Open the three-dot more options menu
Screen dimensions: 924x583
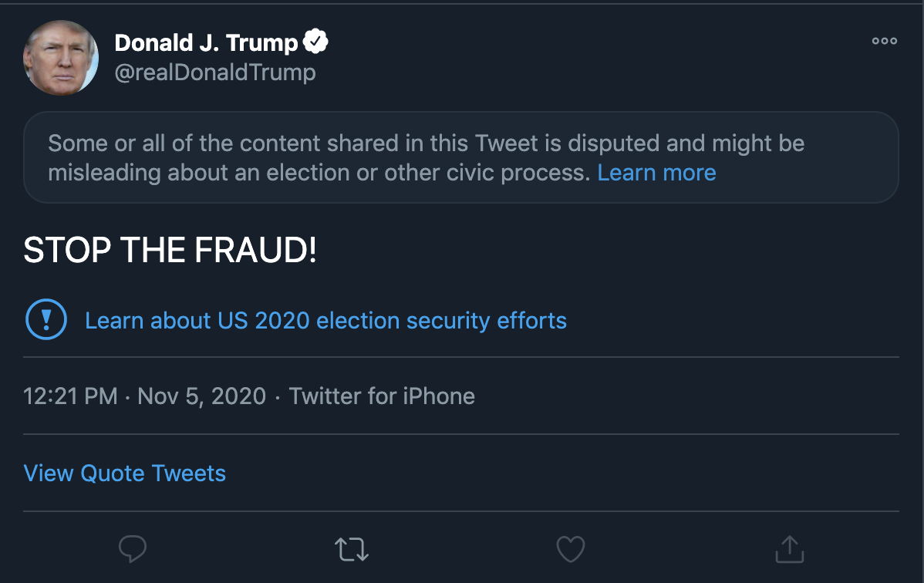[x=885, y=41]
